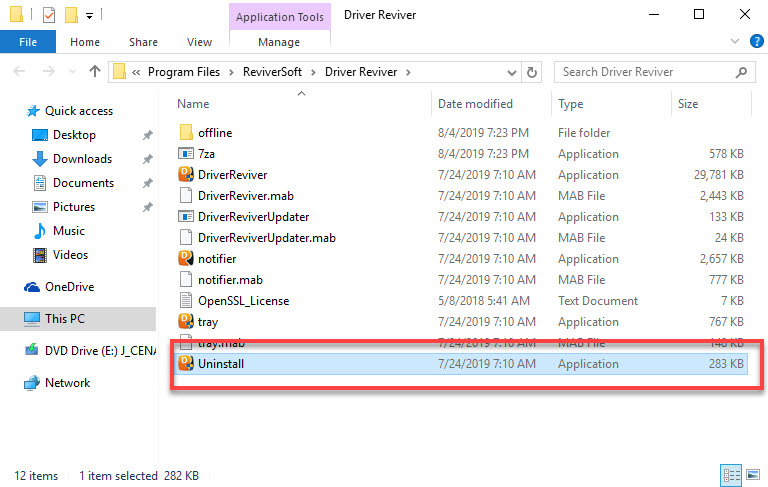Screen dimensions: 768x487
Task: Open Music in the navigation pane
Action: coord(69,231)
